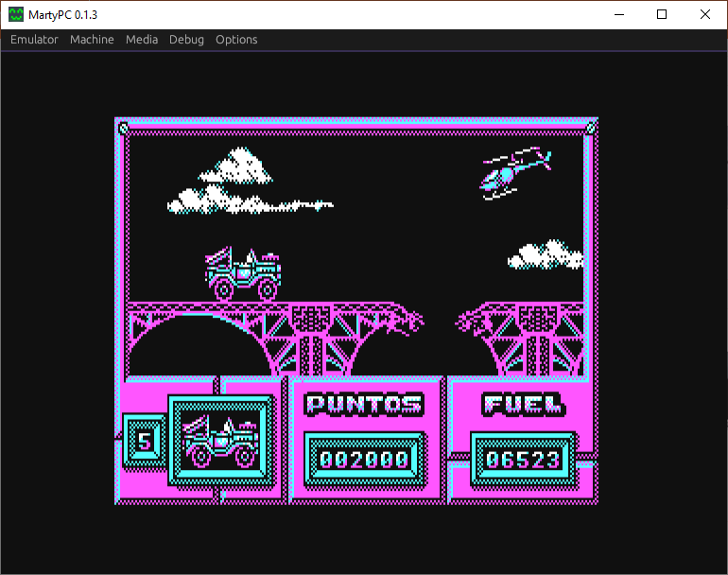Click the MartyPC app icon in title bar
The image size is (728, 575).
16,14
